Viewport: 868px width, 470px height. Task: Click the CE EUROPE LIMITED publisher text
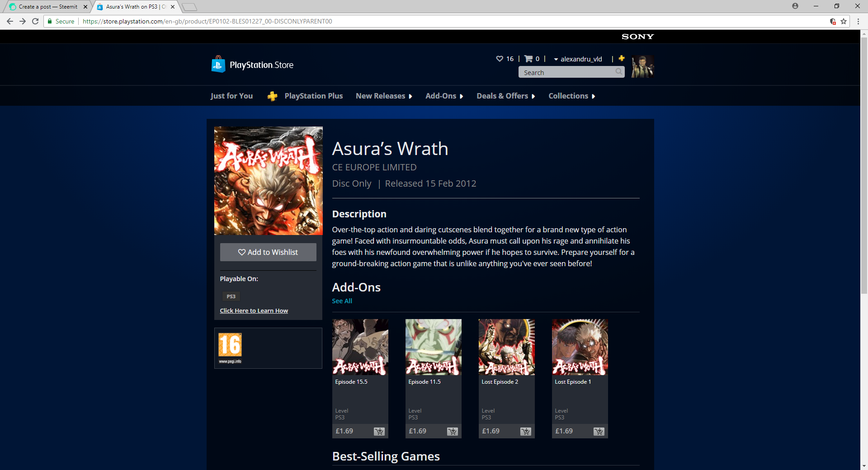tap(374, 167)
